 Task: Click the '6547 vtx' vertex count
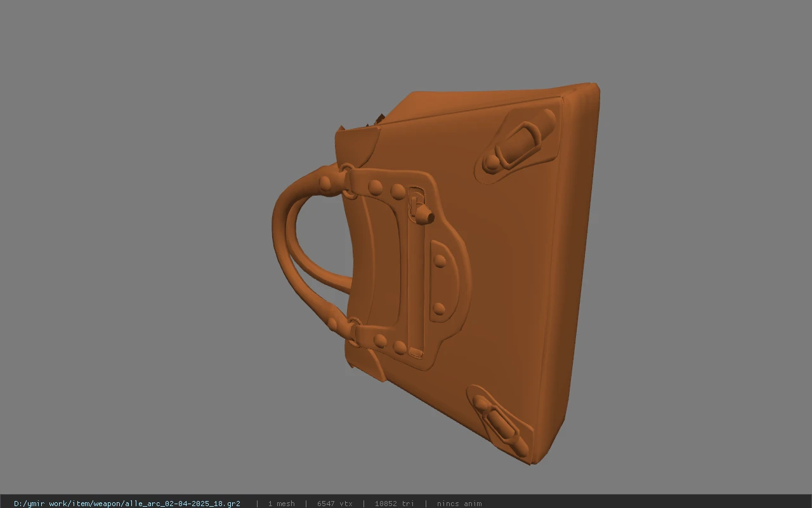[335, 504]
